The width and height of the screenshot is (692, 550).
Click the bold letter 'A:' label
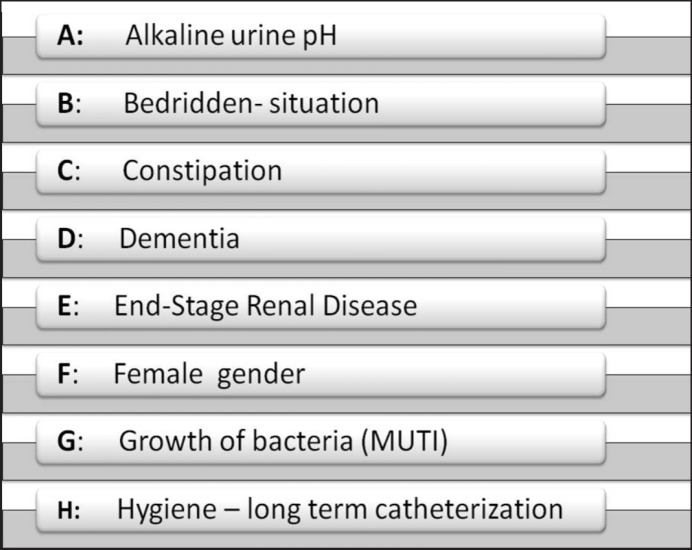pyautogui.click(x=72, y=37)
